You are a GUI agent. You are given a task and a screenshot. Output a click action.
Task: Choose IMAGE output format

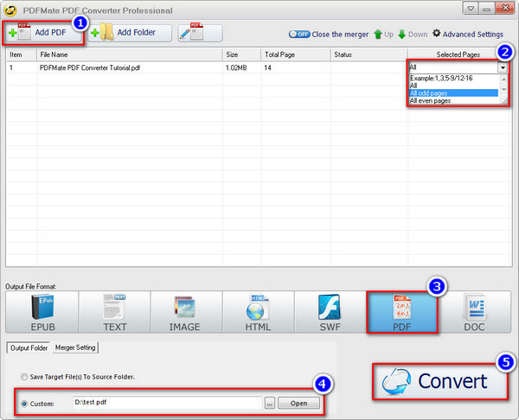[x=187, y=312]
